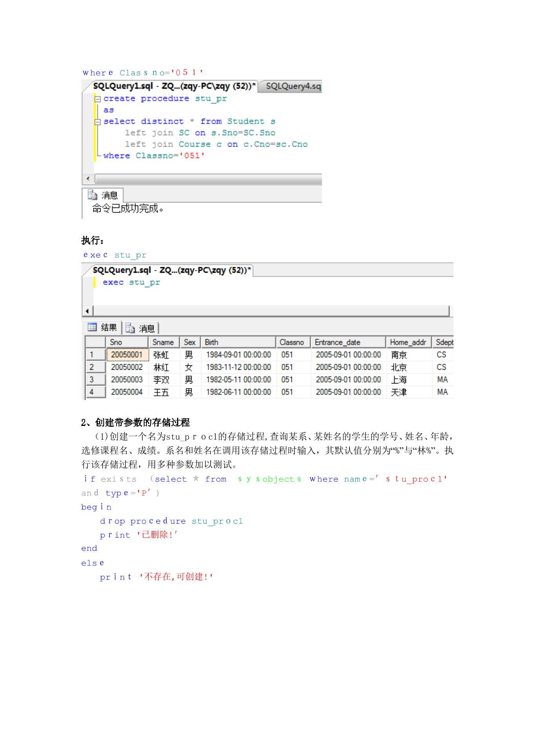Click birth cell 1983-11-12 00:00:00
The width and height of the screenshot is (534, 756).
pyautogui.click(x=239, y=367)
